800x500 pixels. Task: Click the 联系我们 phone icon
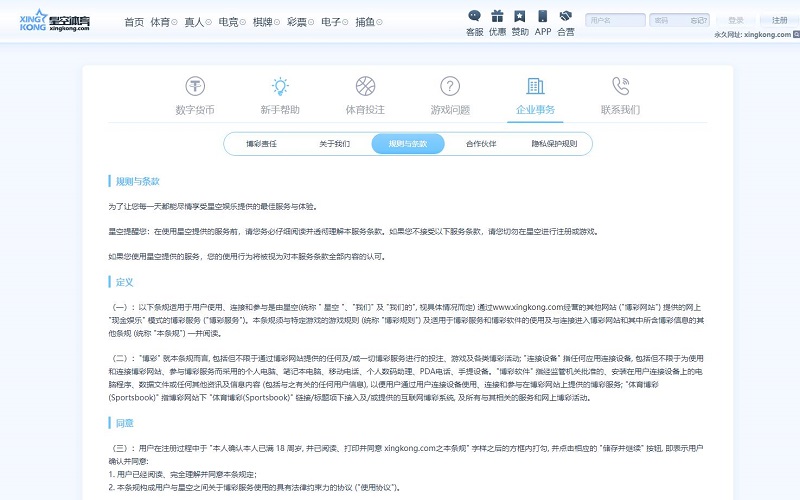(620, 87)
